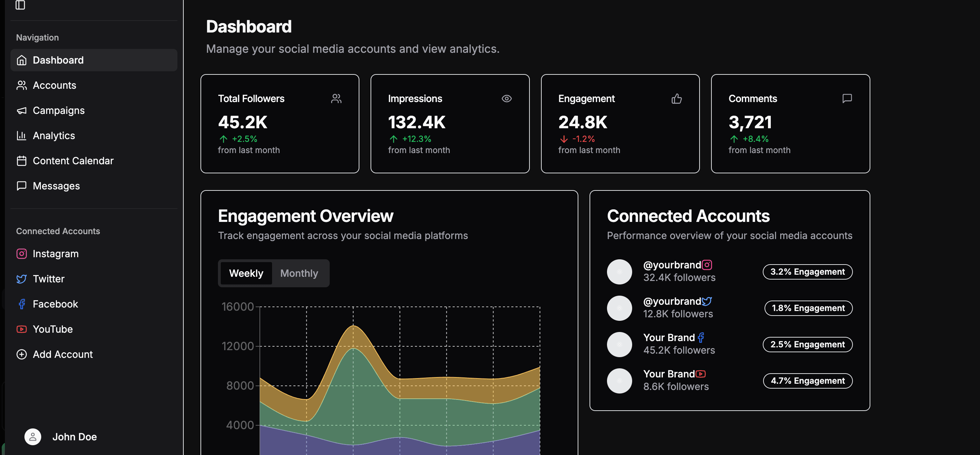This screenshot has height=455, width=980.
Task: Select the Accounts icon in navigation
Action: click(22, 85)
